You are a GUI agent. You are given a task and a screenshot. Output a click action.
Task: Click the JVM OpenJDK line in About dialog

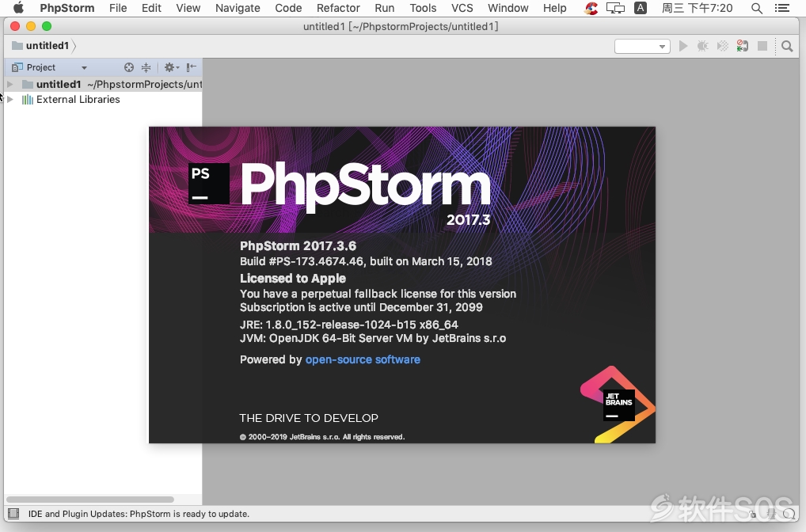373,338
